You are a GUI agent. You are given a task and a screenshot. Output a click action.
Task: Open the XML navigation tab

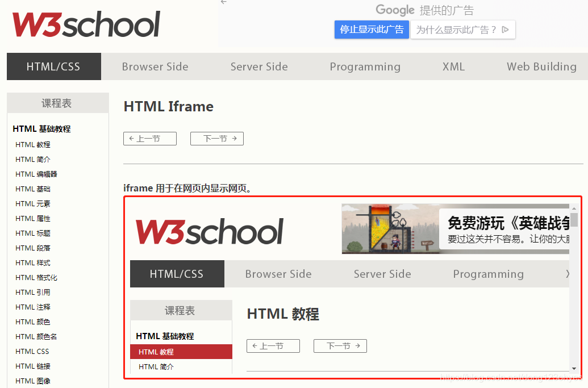(x=453, y=66)
